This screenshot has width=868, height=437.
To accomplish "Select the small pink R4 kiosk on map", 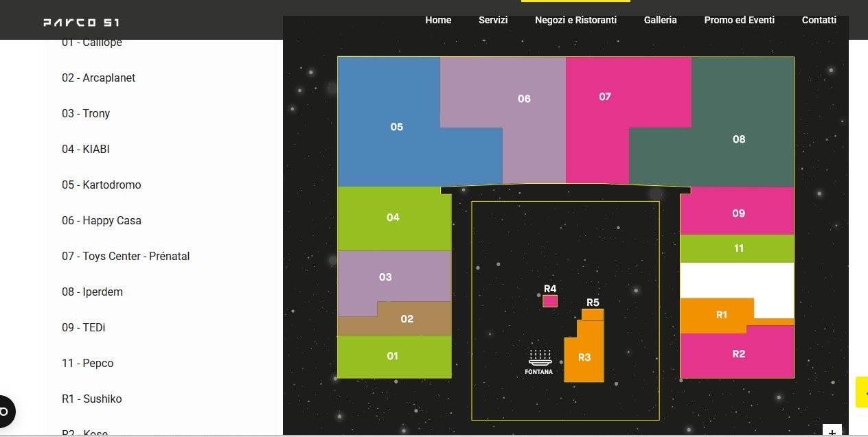I will pos(550,301).
